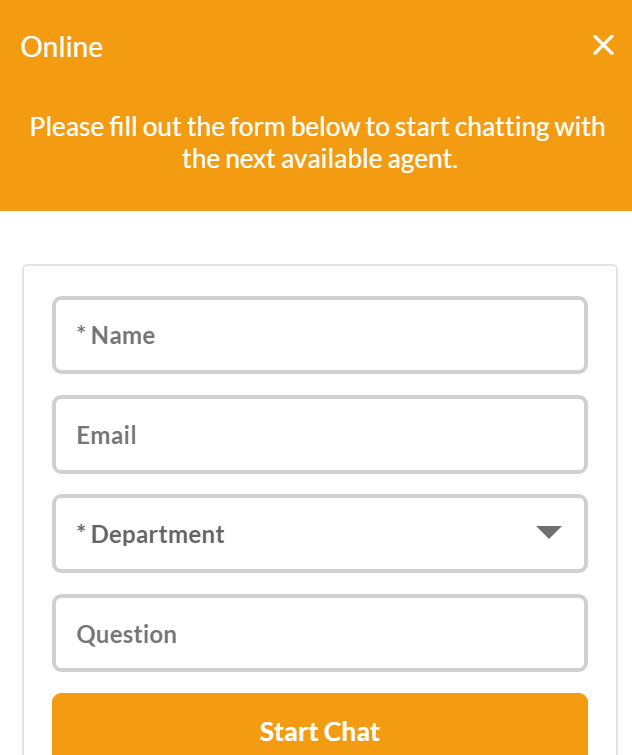
Task: Click the blank space inside Question field
Action: [380, 633]
